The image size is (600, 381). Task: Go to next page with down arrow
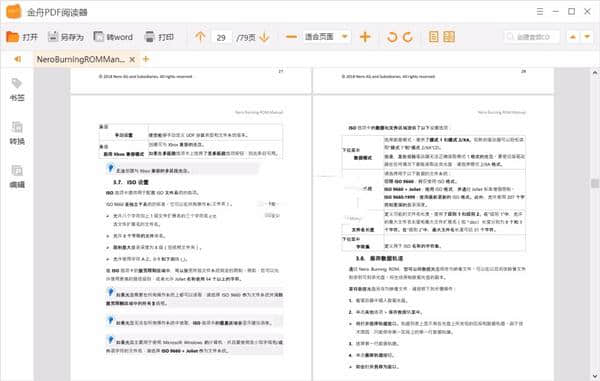(x=264, y=37)
